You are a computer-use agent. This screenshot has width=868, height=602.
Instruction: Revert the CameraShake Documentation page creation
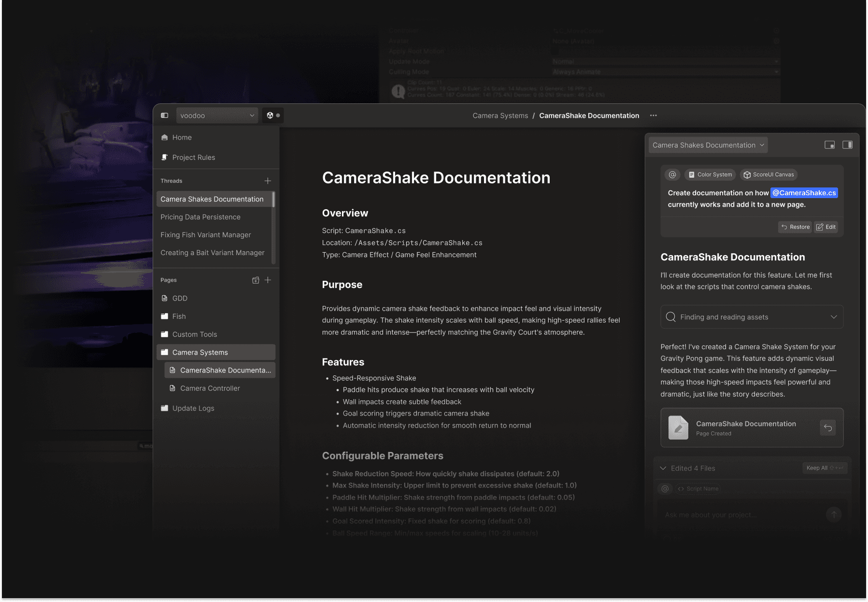pyautogui.click(x=827, y=428)
